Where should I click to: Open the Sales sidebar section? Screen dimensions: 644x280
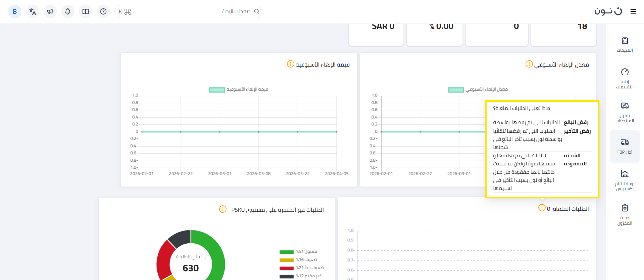tap(625, 44)
